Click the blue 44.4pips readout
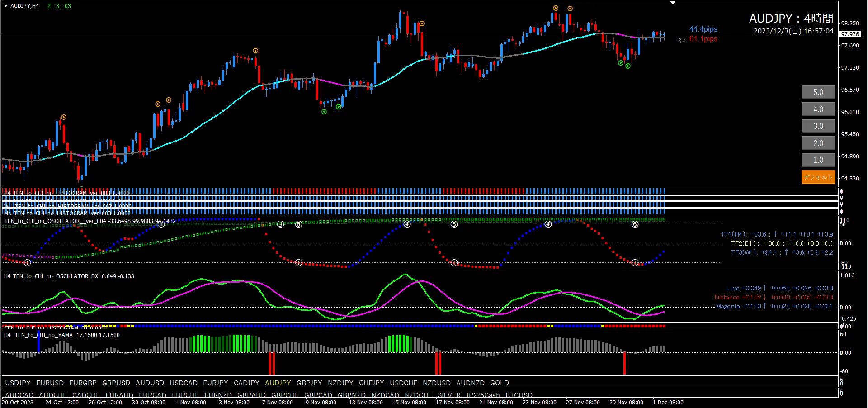 (x=703, y=29)
